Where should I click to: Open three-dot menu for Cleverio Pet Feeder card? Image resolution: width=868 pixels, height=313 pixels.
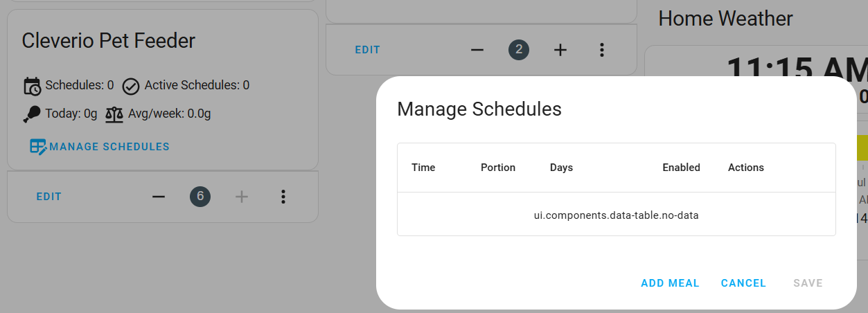tap(283, 197)
